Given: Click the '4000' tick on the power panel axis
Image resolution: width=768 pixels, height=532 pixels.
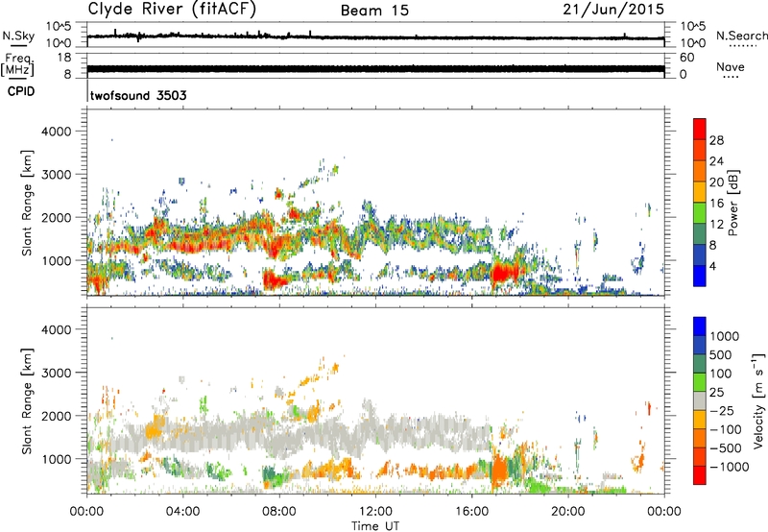Looking at the screenshot, I should click(x=56, y=132).
